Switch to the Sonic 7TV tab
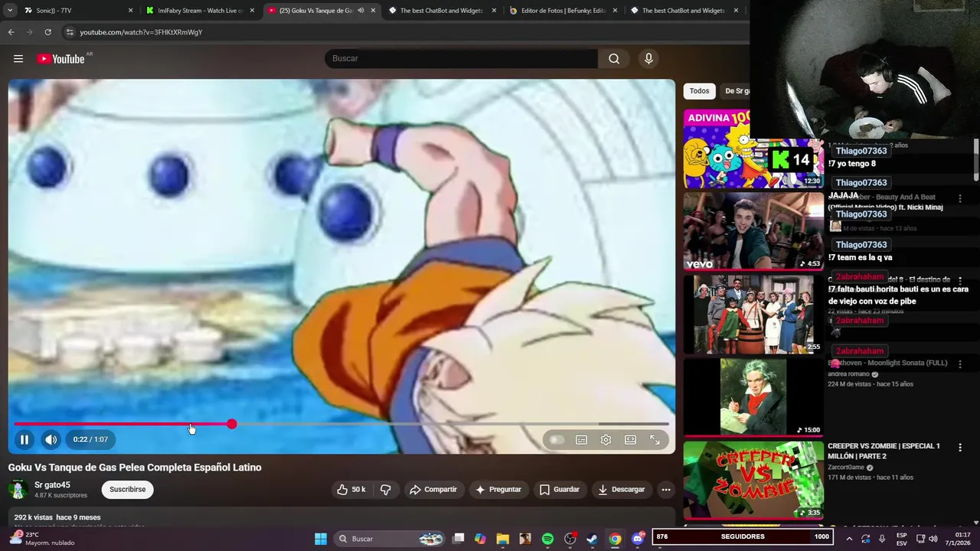The width and height of the screenshot is (980, 551). pos(77,11)
